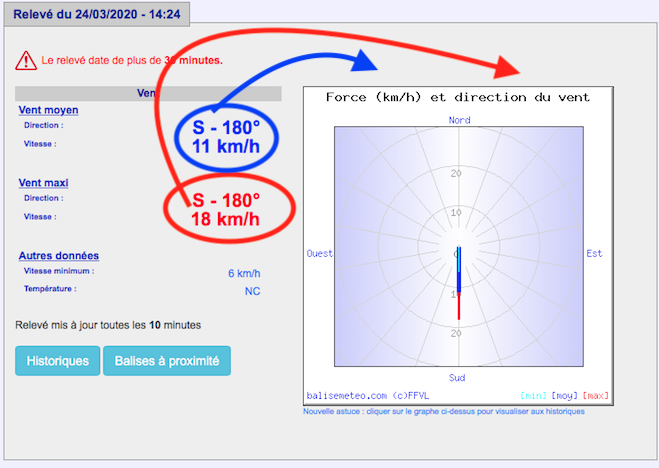This screenshot has width=659, height=468.
Task: Click the 11 km/h mean wind speed
Action: pyautogui.click(x=226, y=146)
